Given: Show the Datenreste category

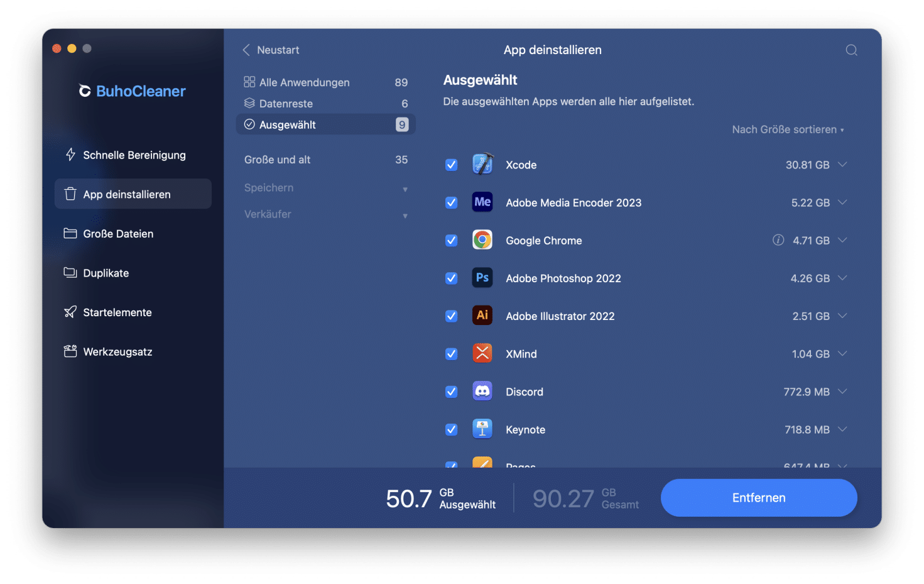Looking at the screenshot, I should click(x=326, y=103).
